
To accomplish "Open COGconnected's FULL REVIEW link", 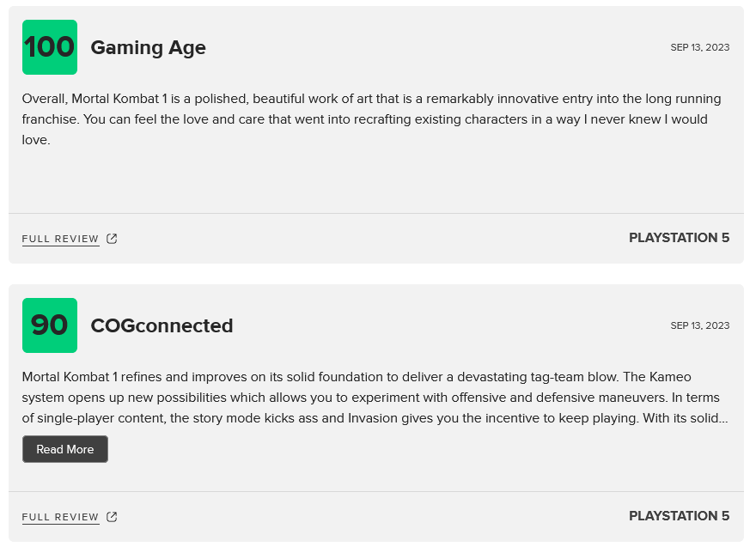I will point(60,517).
